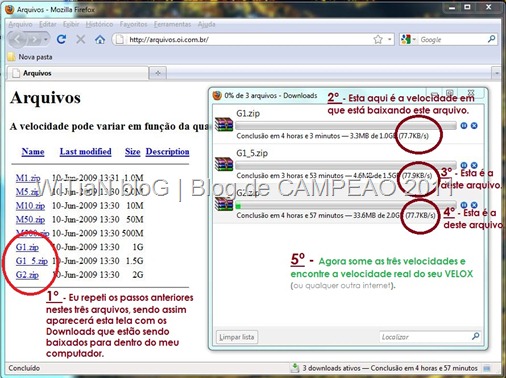506x378 pixels.
Task: Open the Histórico menu
Action: pyautogui.click(x=99, y=24)
